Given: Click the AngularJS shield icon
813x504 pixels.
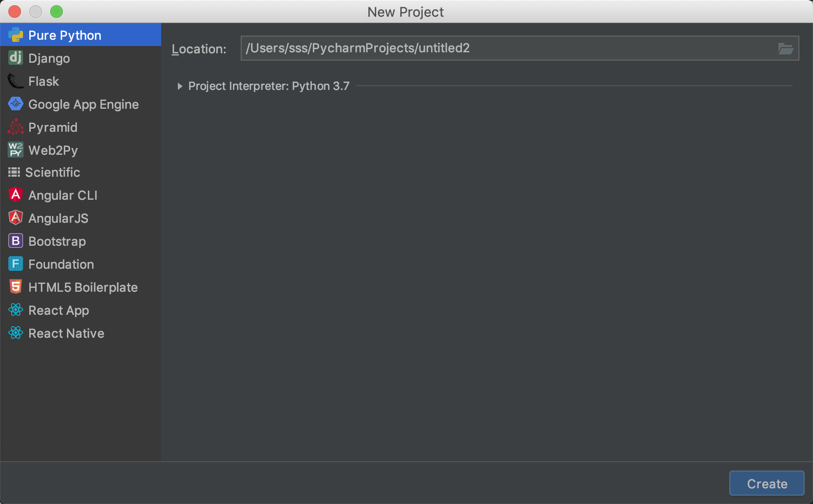Looking at the screenshot, I should (16, 217).
